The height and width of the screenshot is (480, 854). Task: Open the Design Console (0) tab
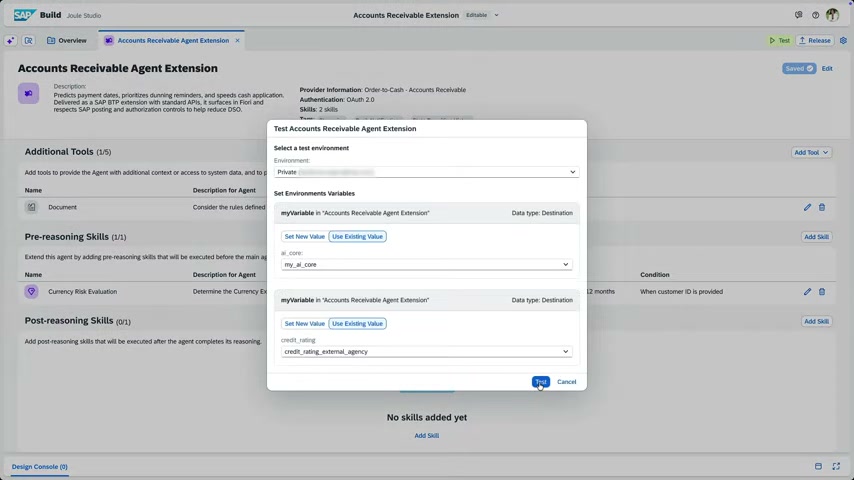point(40,466)
